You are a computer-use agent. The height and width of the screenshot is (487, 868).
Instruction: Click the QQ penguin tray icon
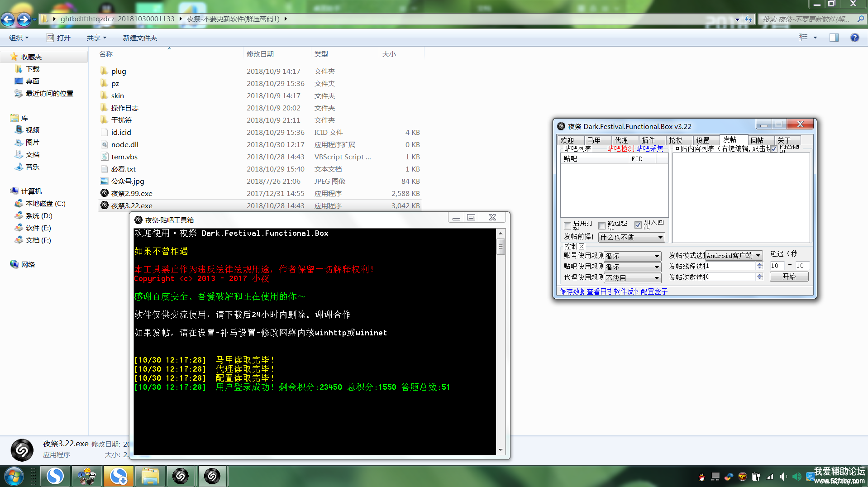(701, 477)
